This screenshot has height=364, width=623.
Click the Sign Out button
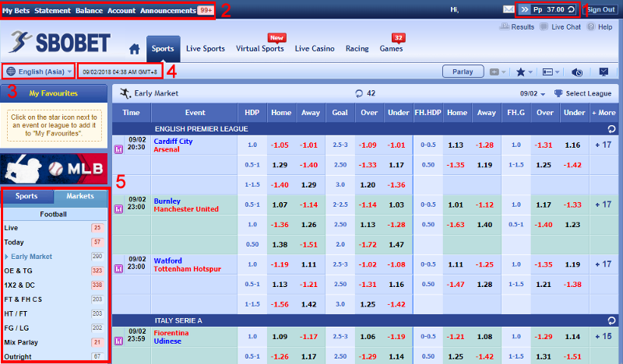[x=600, y=9]
